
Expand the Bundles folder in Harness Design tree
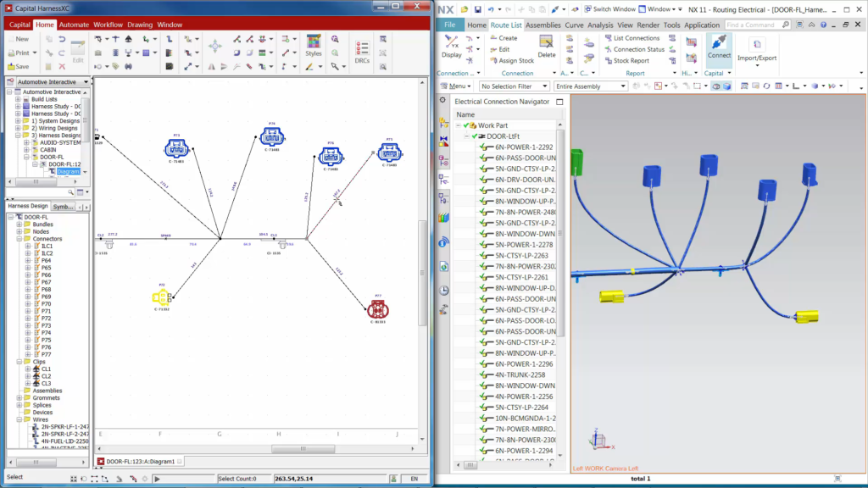[x=19, y=225]
